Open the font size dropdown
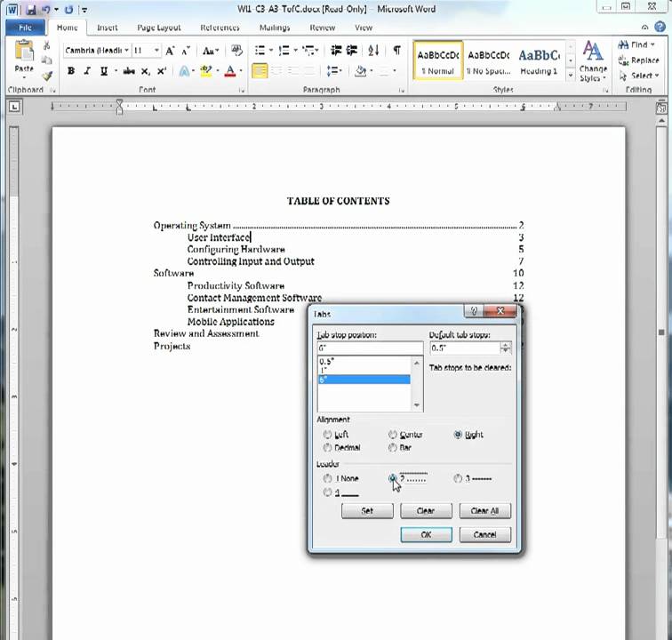The height and width of the screenshot is (640, 672). [156, 51]
